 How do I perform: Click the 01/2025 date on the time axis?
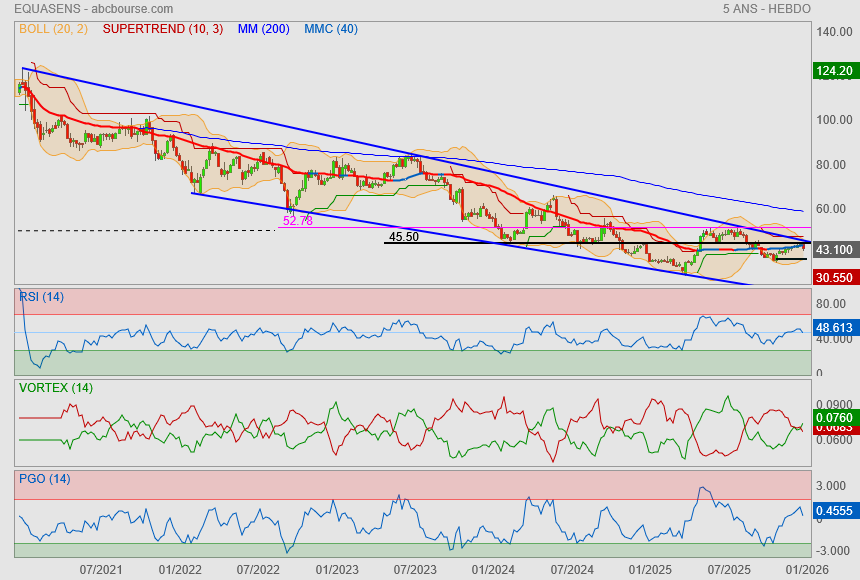[x=650, y=569]
